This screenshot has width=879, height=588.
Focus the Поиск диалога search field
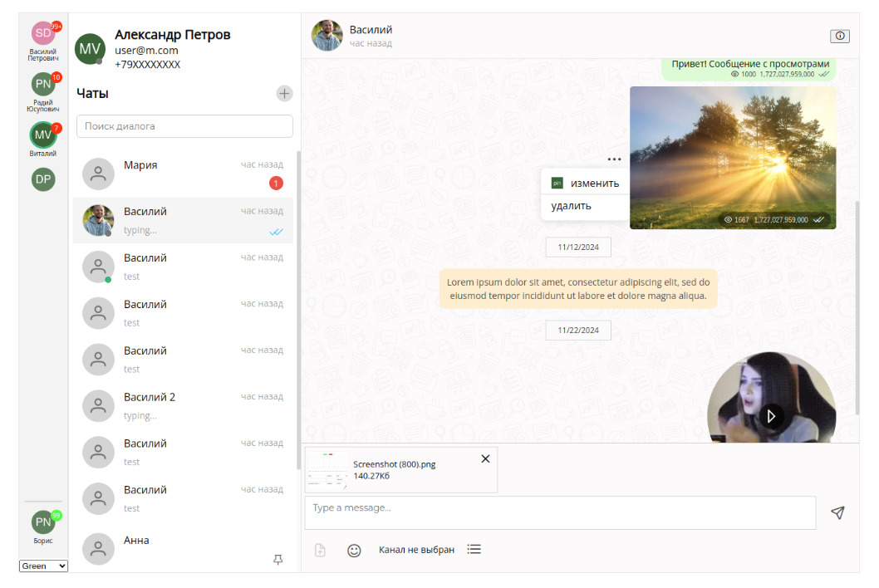(184, 126)
